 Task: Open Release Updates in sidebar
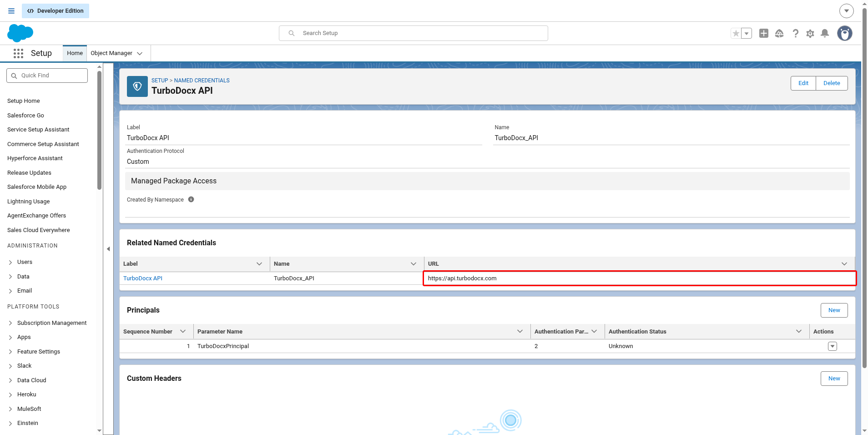point(29,173)
